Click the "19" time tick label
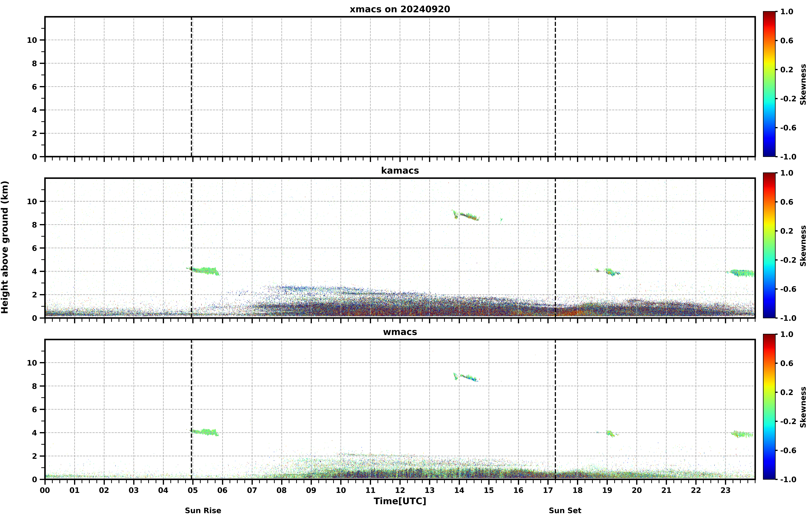The height and width of the screenshot is (520, 812). 607,490
